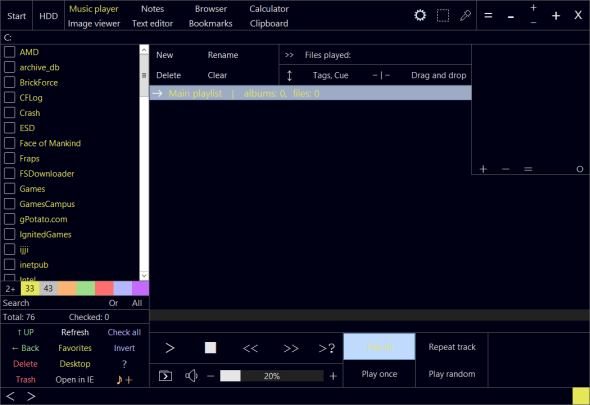Toggle the GamesCampus folder checkbox

[x=9, y=204]
